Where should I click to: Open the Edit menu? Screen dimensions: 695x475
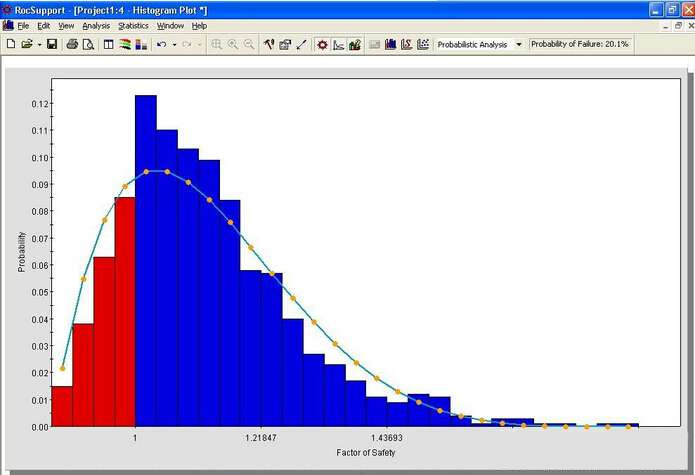[x=43, y=26]
